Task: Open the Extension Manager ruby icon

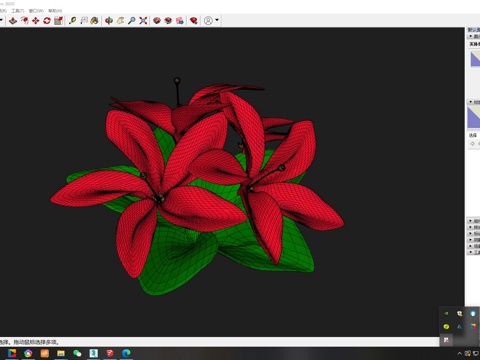Action: (x=193, y=21)
